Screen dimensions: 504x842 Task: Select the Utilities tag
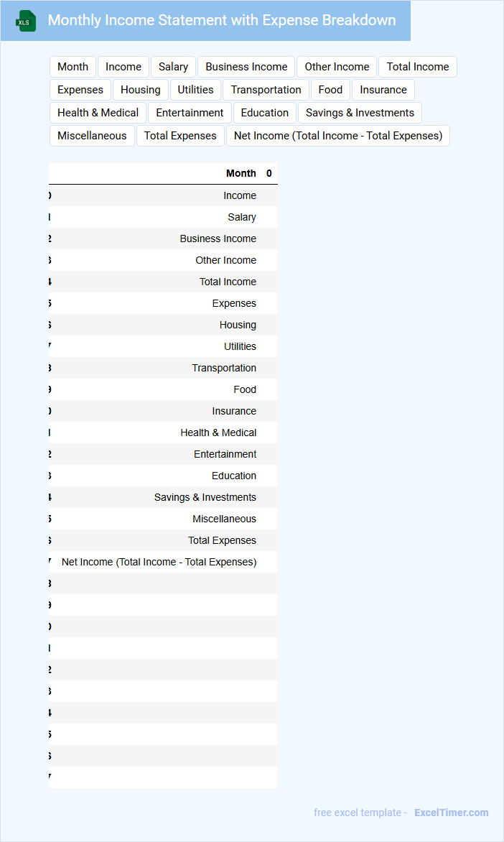click(196, 90)
